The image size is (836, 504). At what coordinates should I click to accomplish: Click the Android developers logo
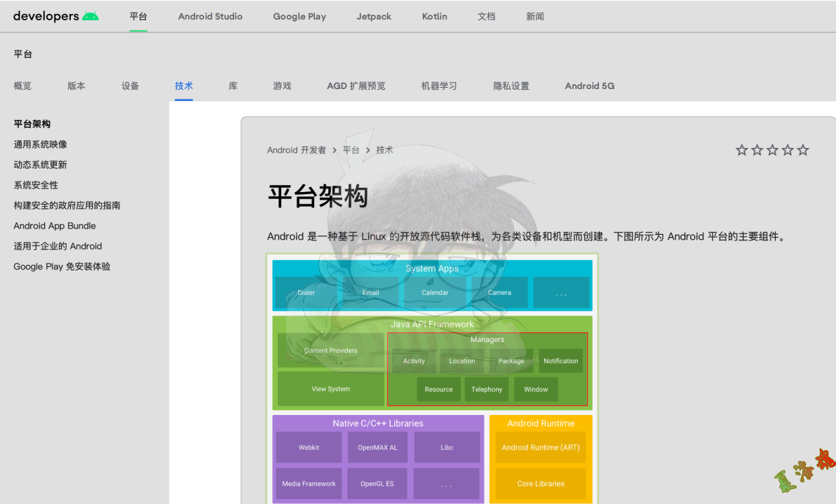coord(55,15)
